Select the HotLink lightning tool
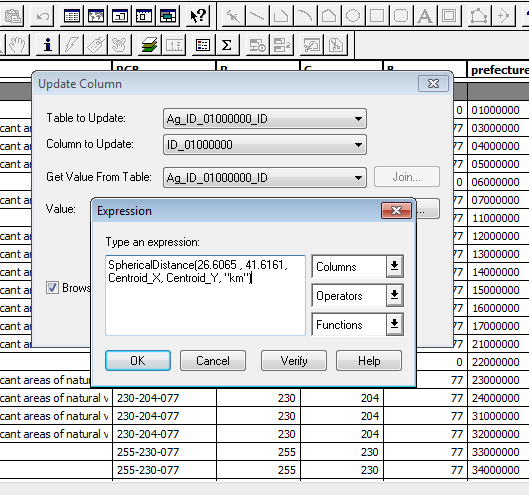Screen dimensions: 529x495 (72, 45)
